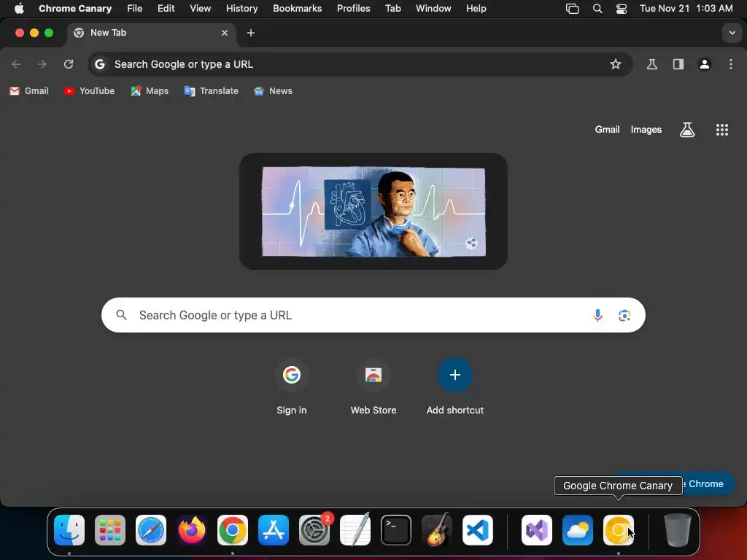Open Search Labs flask on page
The image size is (747, 560).
tap(687, 130)
